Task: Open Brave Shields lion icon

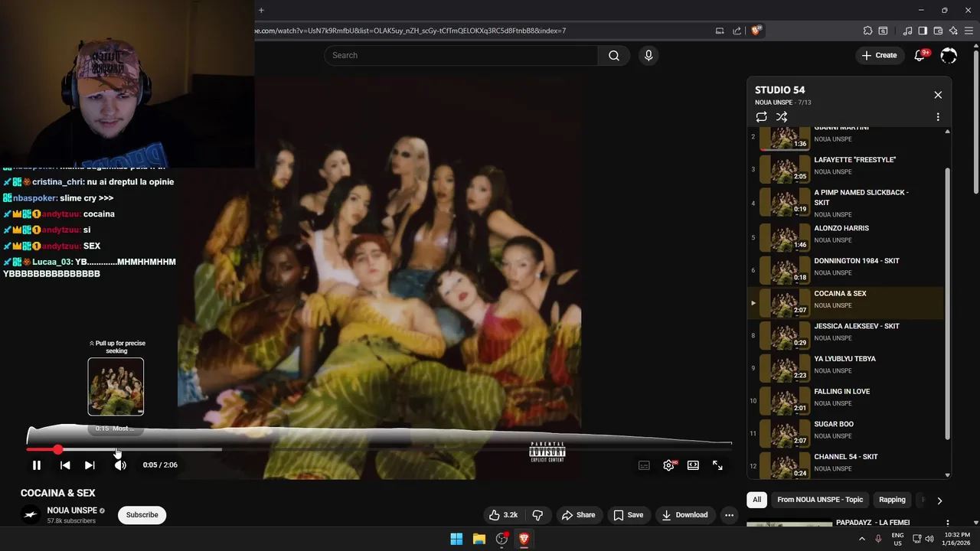Action: tap(756, 31)
